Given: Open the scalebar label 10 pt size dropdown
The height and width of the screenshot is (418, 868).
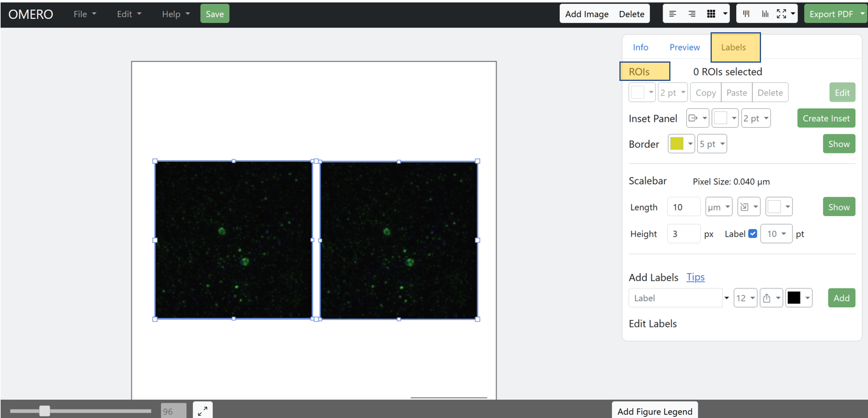Looking at the screenshot, I should [776, 234].
